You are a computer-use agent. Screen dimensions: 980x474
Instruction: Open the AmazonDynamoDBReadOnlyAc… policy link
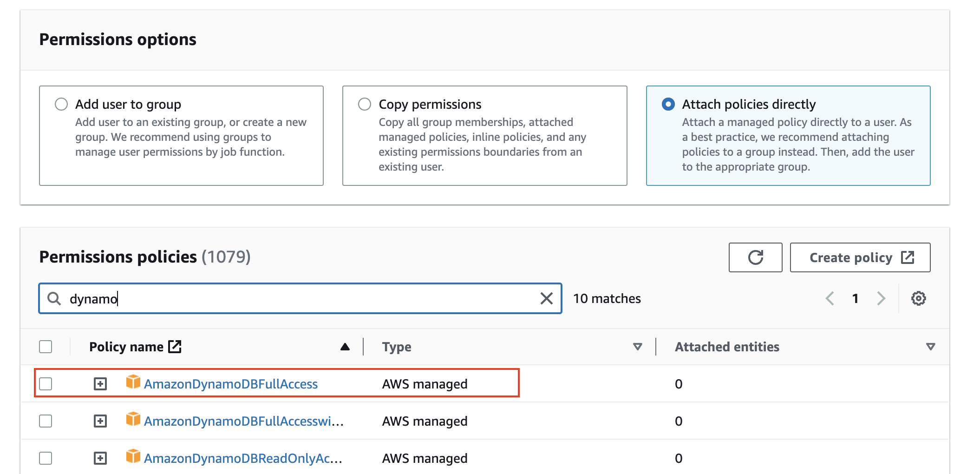[x=243, y=458]
